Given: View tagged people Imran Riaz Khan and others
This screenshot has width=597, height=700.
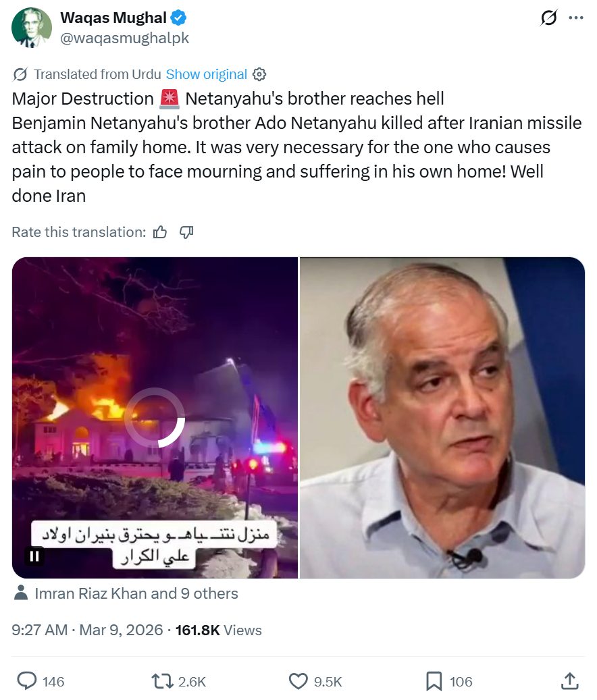Looking at the screenshot, I should [136, 593].
